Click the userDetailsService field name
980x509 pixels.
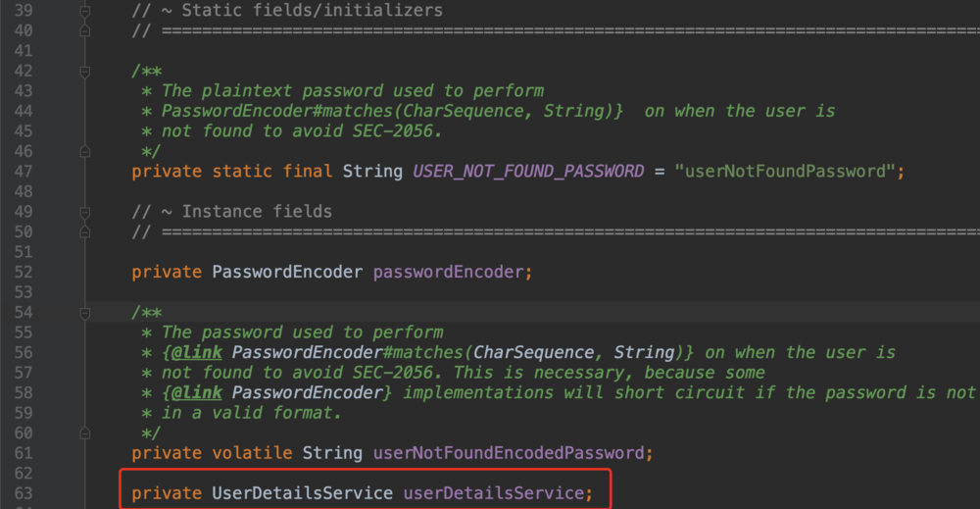click(493, 493)
